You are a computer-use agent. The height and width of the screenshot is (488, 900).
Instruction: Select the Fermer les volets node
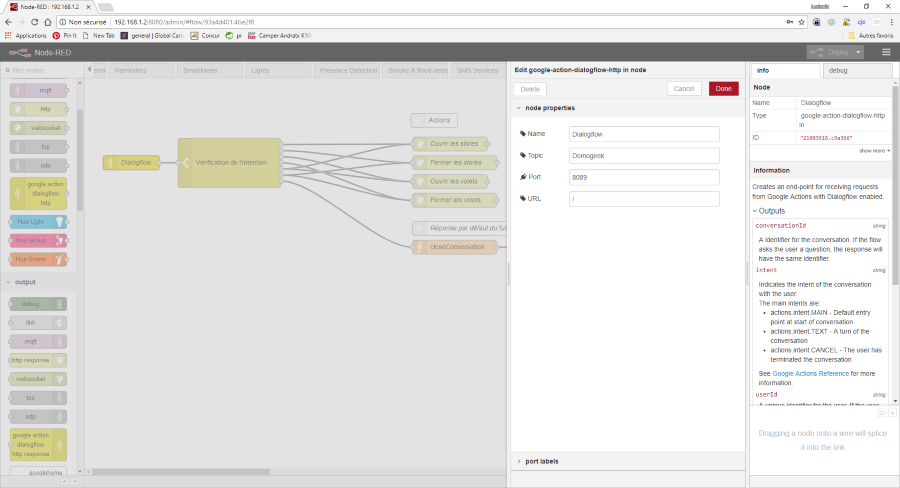455,200
